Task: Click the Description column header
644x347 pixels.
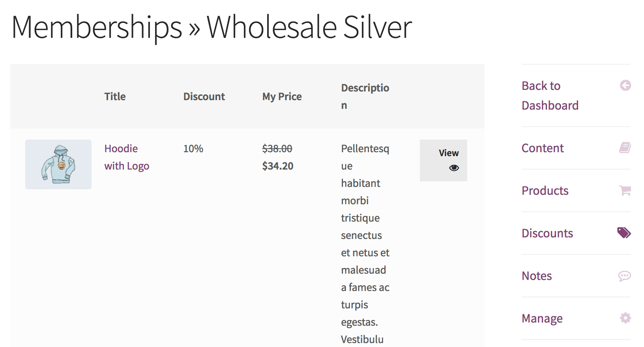Action: pyautogui.click(x=365, y=96)
